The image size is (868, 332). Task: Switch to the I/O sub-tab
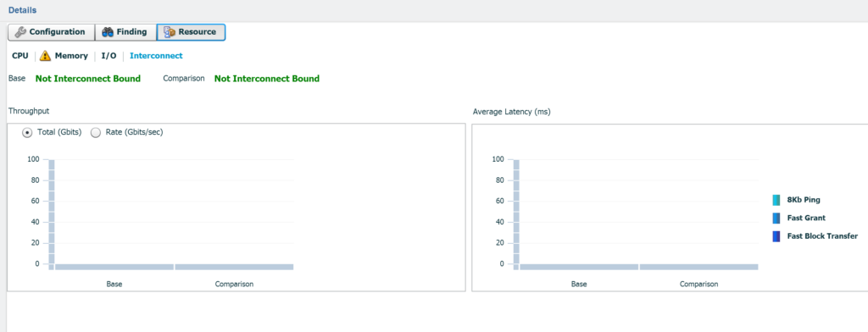click(108, 56)
